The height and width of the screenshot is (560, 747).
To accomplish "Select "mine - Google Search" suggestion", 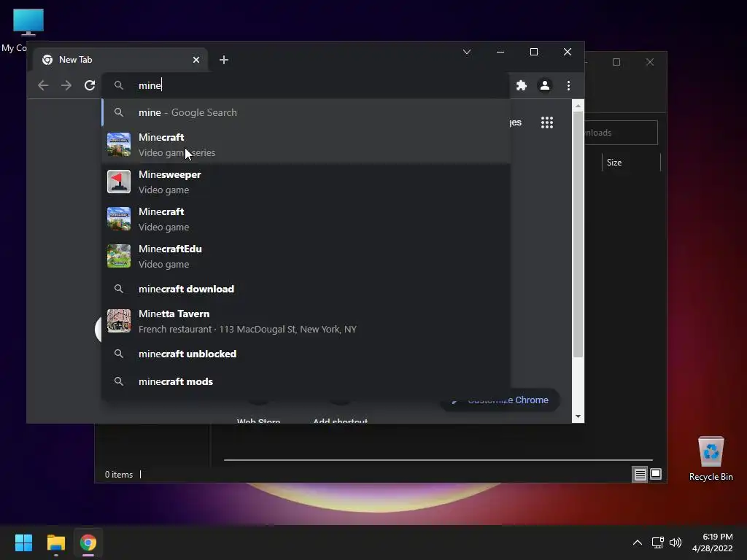I will (x=306, y=112).
